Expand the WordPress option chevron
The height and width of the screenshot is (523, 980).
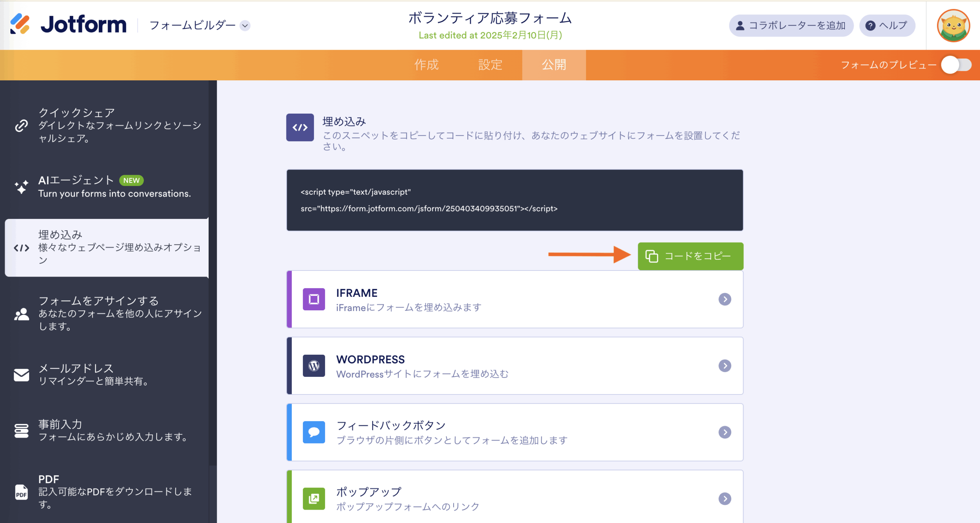[725, 366]
